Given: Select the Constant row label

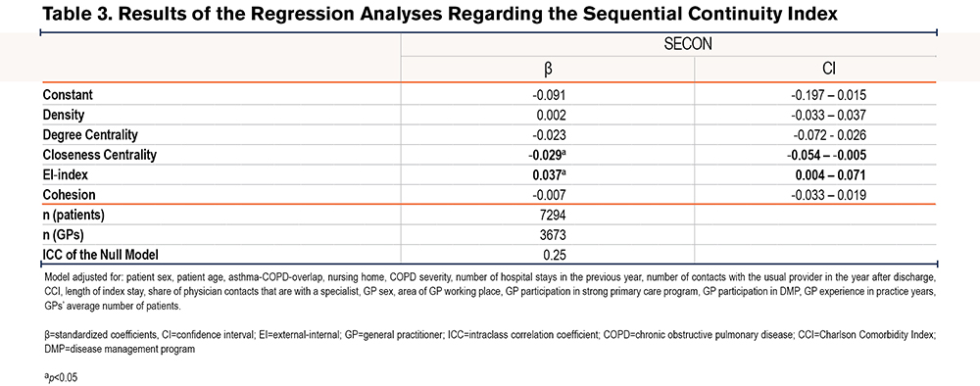Looking at the screenshot, I should [x=68, y=95].
